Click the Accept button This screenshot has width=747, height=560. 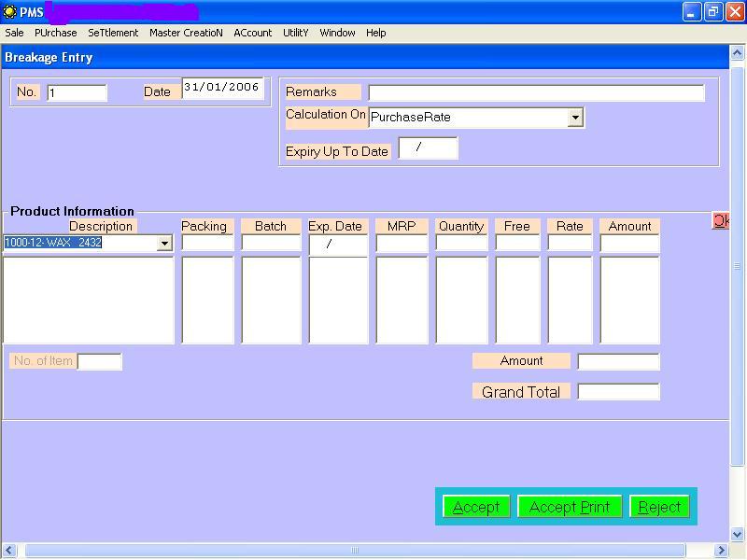(x=476, y=507)
